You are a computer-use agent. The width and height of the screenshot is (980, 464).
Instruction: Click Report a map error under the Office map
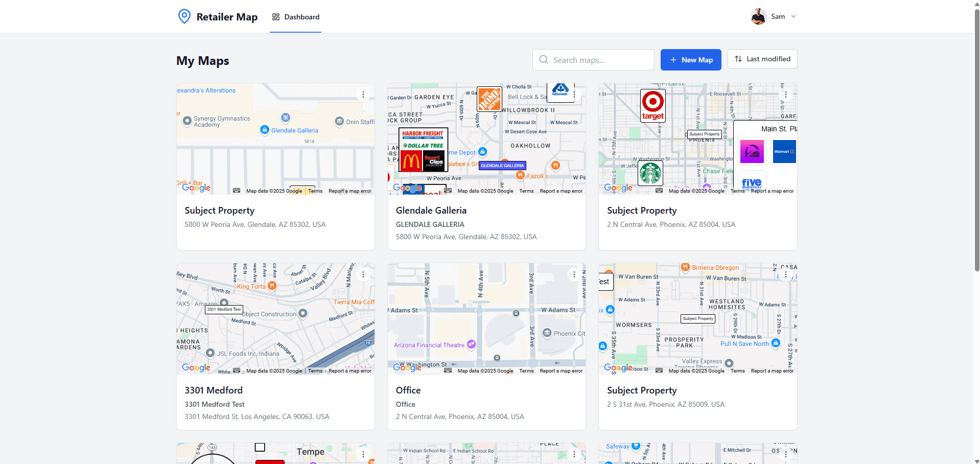coord(561,370)
